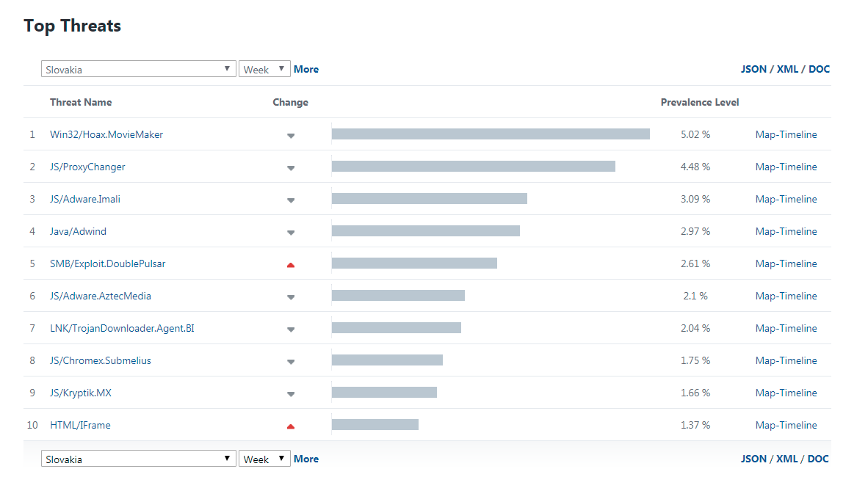The height and width of the screenshot is (502, 868).
Task: Open the bottom Week period dropdown
Action: click(x=264, y=459)
